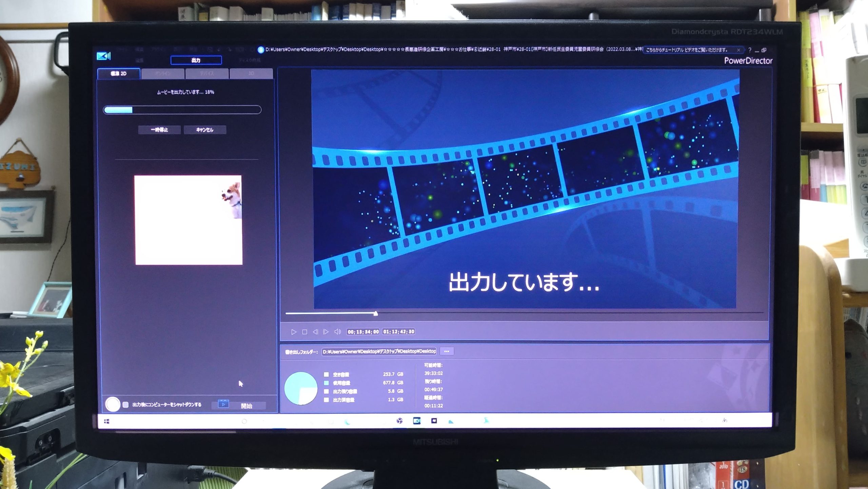Step to the previous frame
Image resolution: width=868 pixels, height=489 pixels.
tap(315, 332)
